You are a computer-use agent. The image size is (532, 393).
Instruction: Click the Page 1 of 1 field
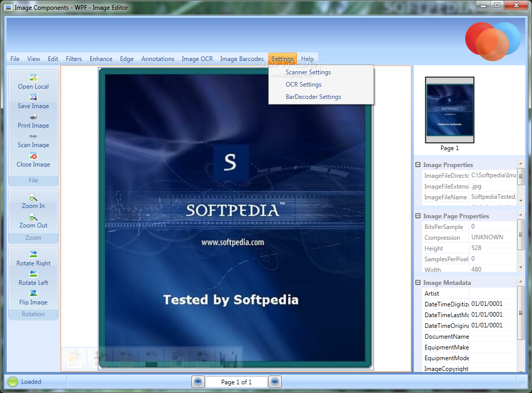[x=237, y=382]
